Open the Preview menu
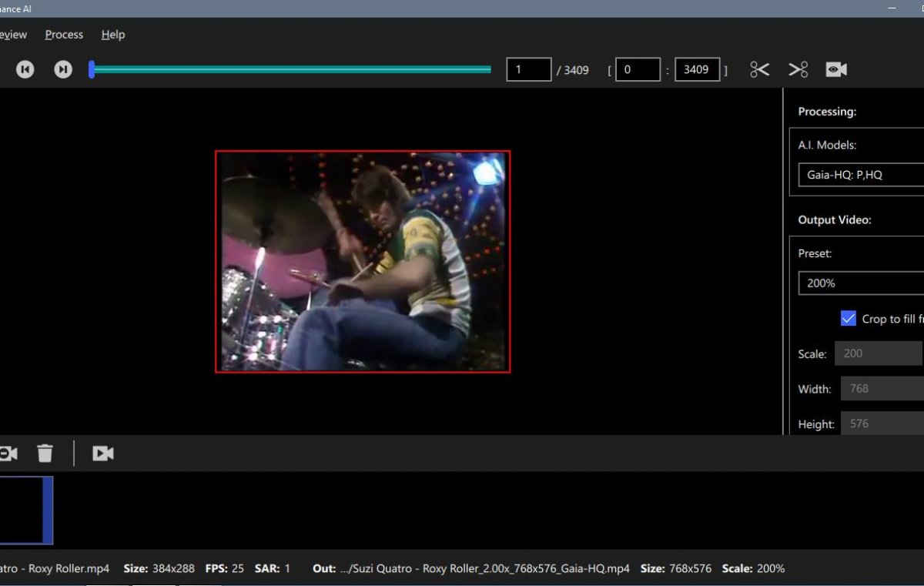Image resolution: width=924 pixels, height=586 pixels. (x=13, y=35)
